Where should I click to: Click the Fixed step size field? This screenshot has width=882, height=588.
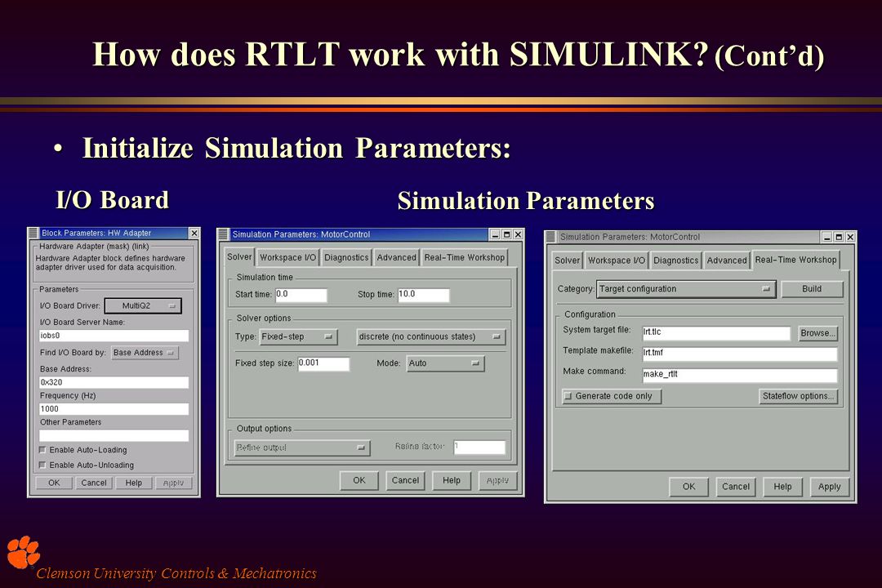323,363
